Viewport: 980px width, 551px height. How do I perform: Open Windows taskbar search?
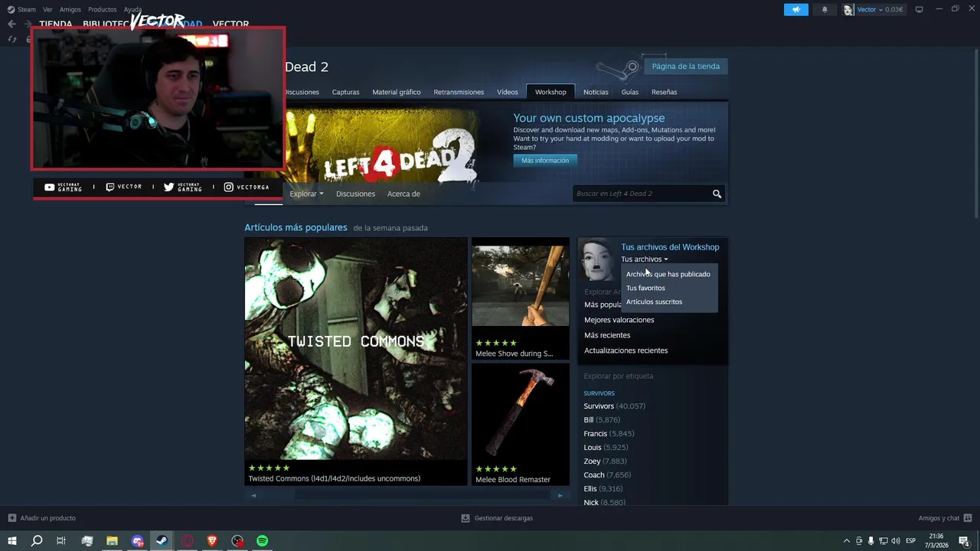point(36,541)
